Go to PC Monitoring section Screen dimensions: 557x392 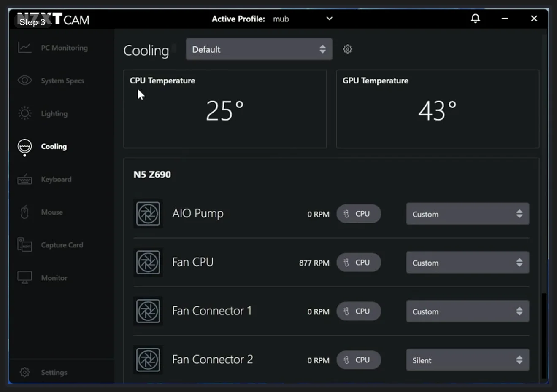(x=64, y=48)
